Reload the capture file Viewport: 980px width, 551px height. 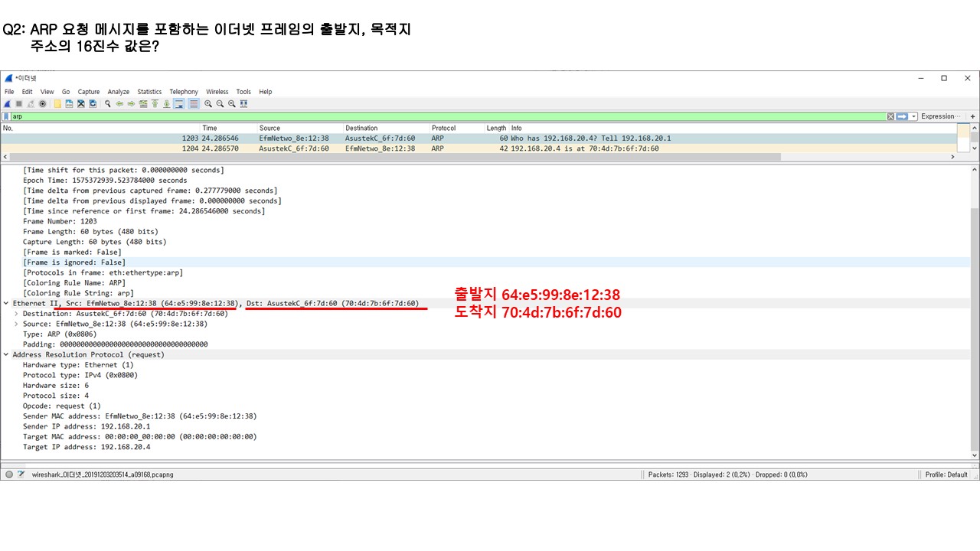click(93, 103)
